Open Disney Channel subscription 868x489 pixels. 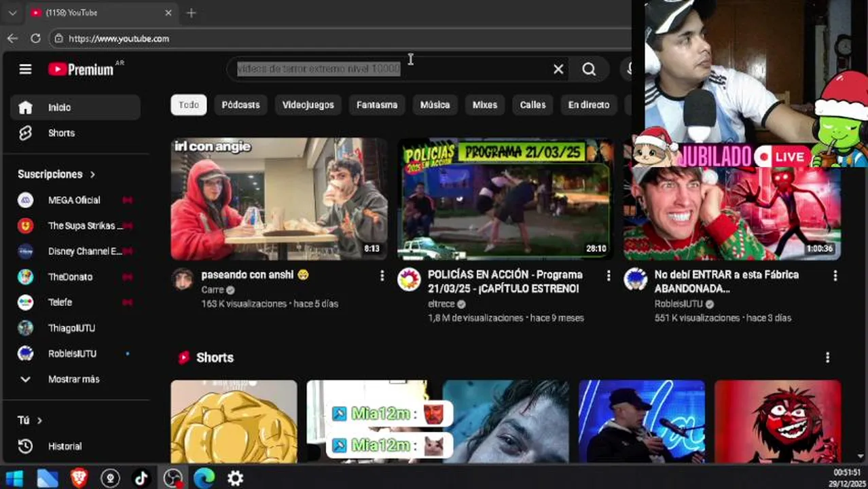(75, 251)
